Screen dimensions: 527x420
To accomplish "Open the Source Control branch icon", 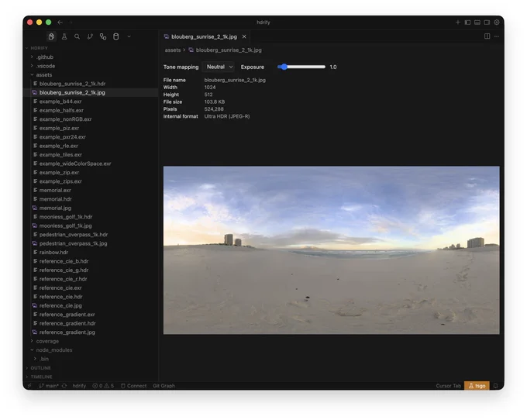I will tap(90, 36).
